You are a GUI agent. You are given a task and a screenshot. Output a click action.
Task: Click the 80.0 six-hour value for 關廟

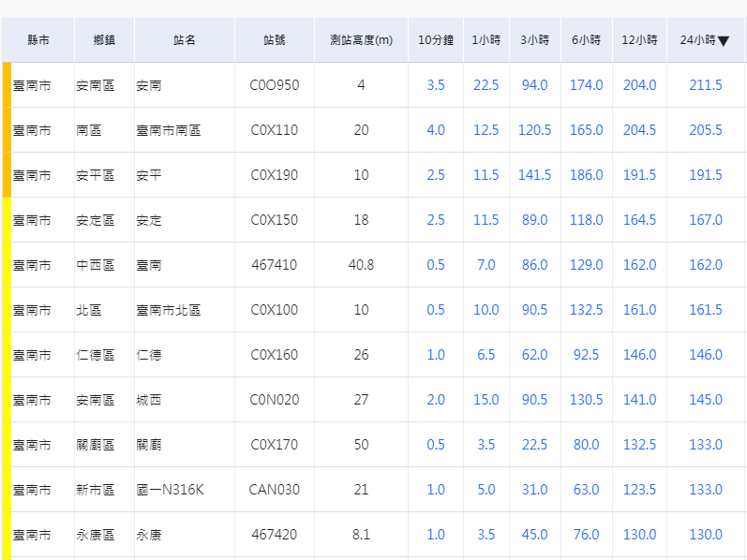586,445
